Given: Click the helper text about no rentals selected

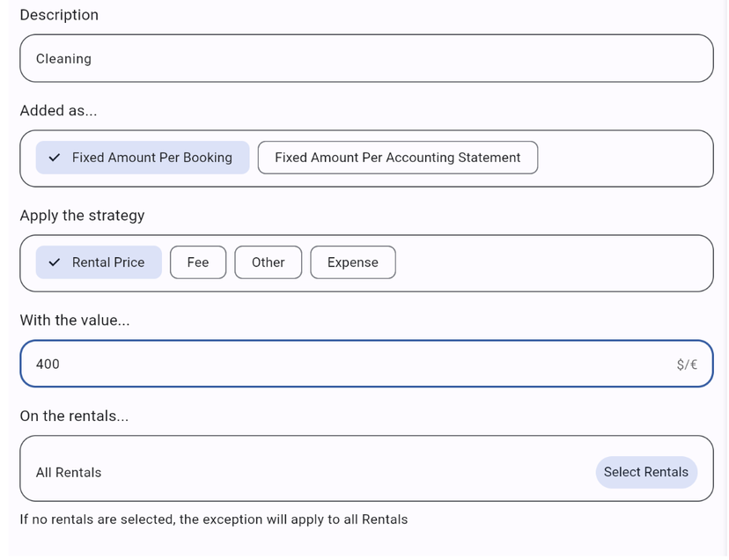Looking at the screenshot, I should pyautogui.click(x=213, y=519).
